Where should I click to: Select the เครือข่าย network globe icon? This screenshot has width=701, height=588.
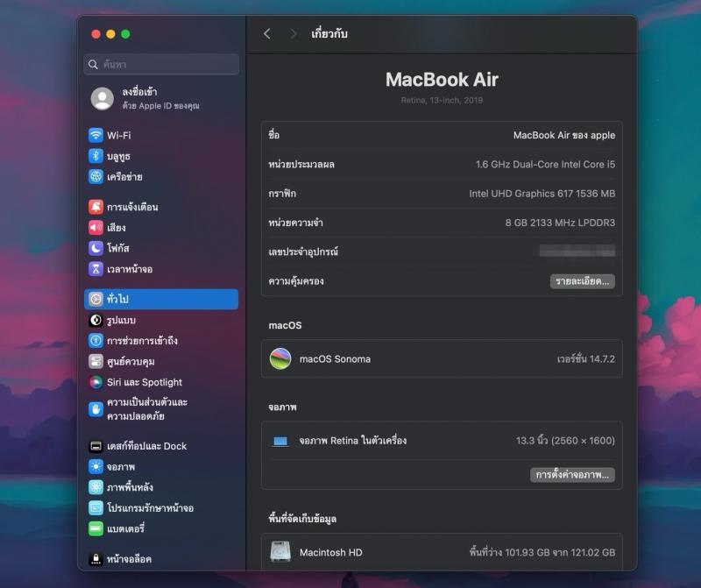click(x=96, y=176)
